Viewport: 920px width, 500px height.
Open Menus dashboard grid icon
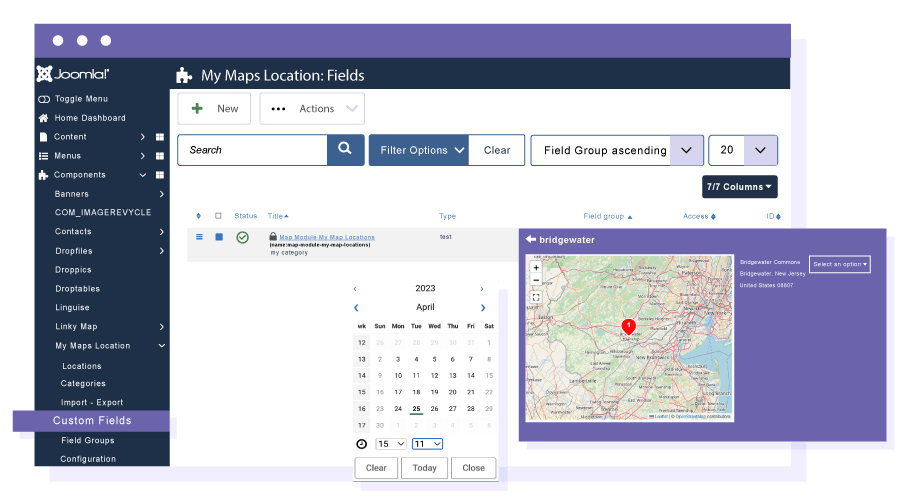point(159,156)
